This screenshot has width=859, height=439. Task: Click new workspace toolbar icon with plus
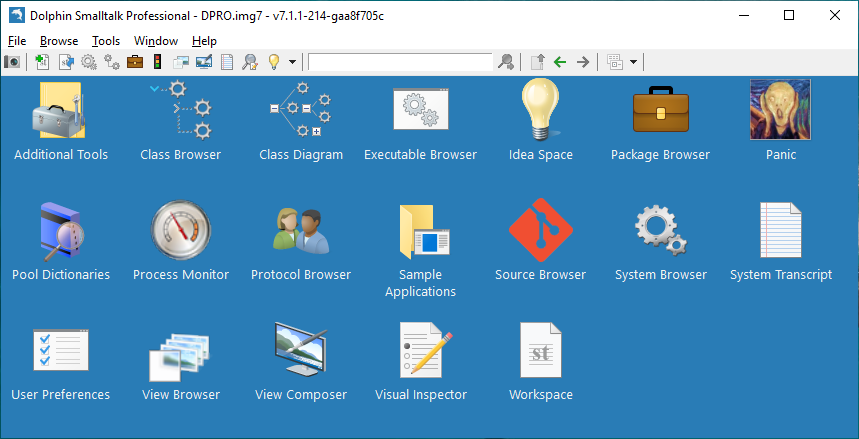42,62
